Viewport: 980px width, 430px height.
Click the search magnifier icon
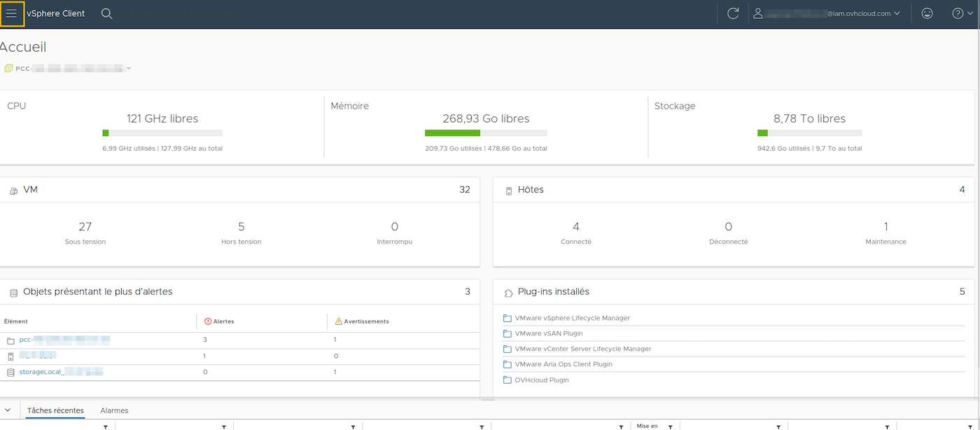106,13
